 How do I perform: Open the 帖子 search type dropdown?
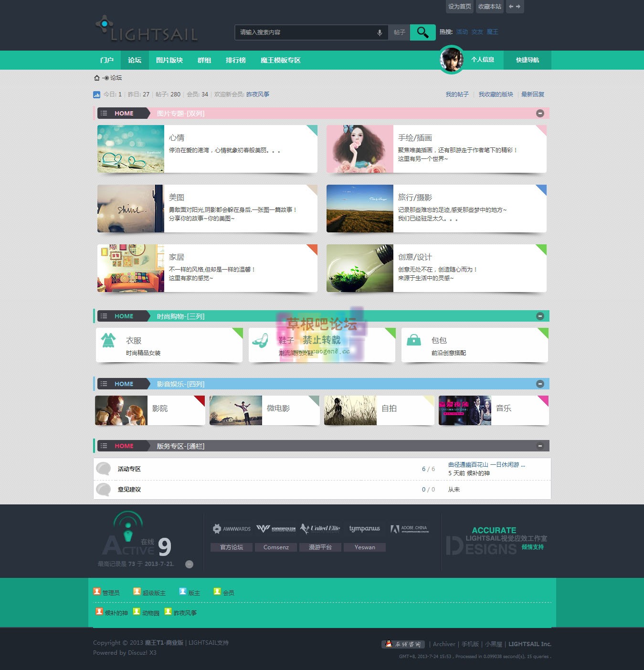(399, 32)
